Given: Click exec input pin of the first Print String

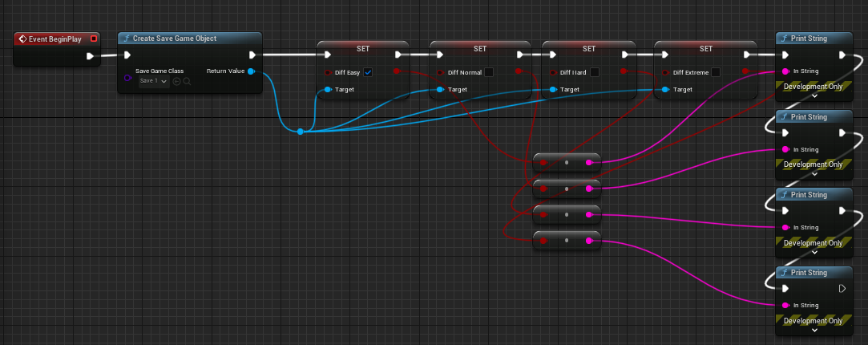Looking at the screenshot, I should [x=785, y=55].
